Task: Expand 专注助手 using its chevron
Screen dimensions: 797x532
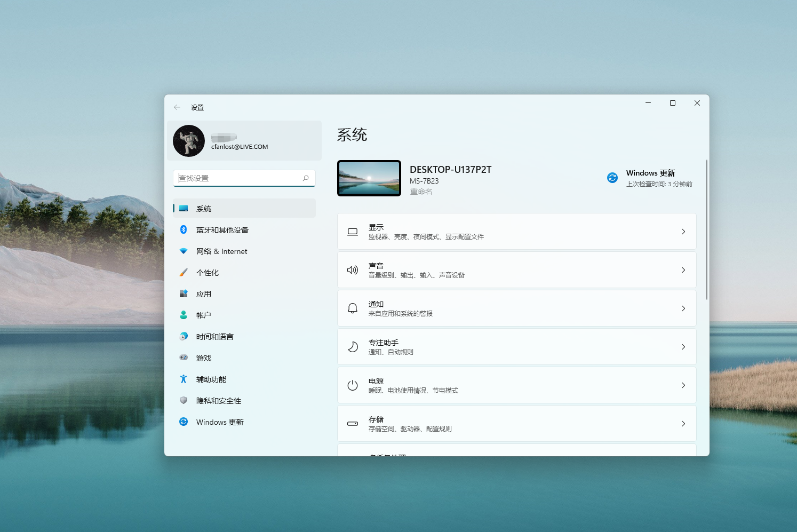Action: tap(683, 347)
